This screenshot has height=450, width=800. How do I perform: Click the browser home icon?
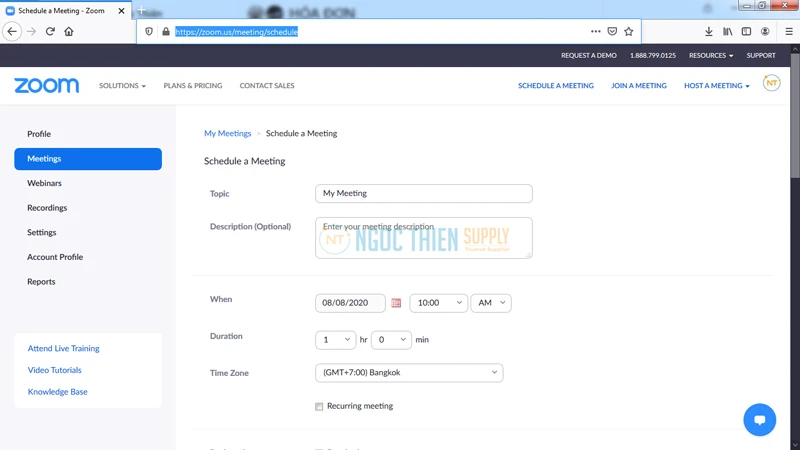pyautogui.click(x=69, y=32)
